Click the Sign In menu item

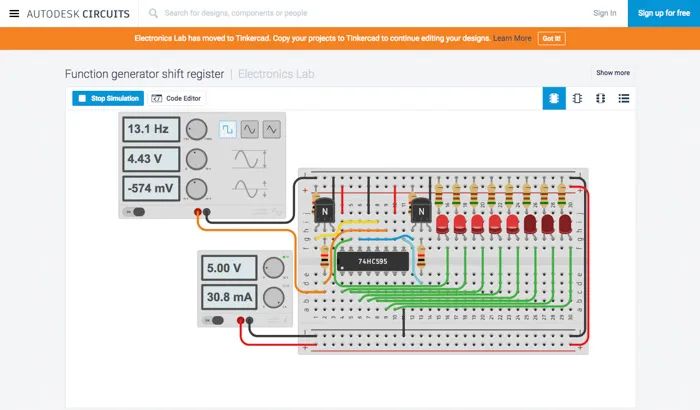click(x=604, y=13)
